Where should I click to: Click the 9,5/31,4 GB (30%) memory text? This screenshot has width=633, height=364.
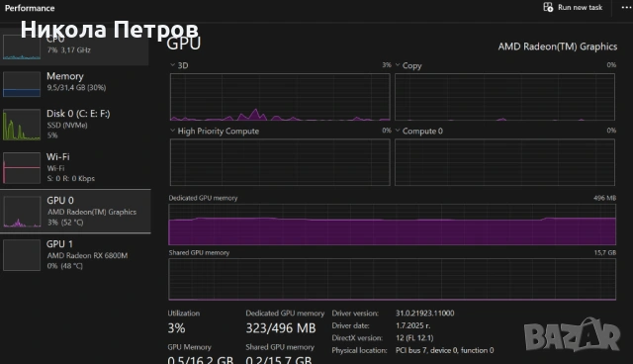click(x=76, y=88)
